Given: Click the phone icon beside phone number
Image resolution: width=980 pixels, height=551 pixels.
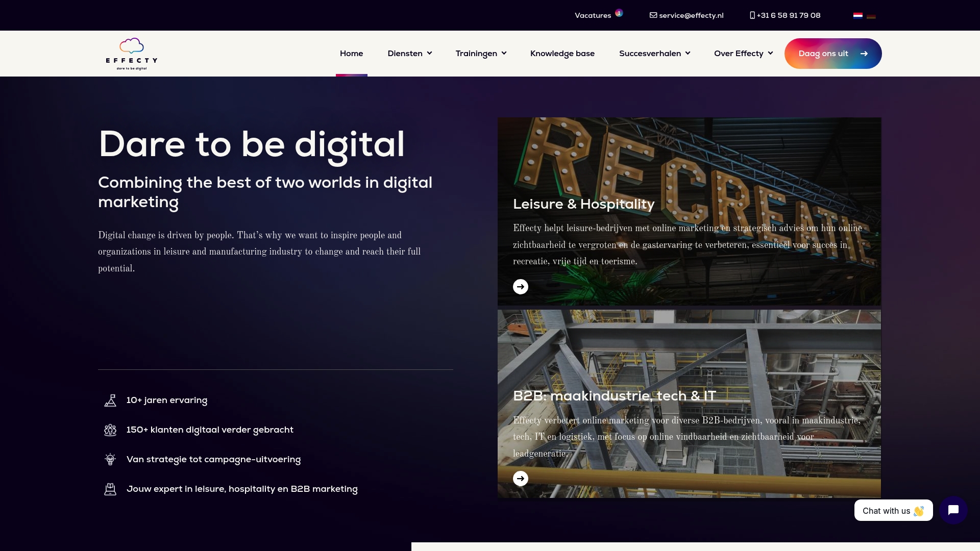Looking at the screenshot, I should pyautogui.click(x=752, y=15).
